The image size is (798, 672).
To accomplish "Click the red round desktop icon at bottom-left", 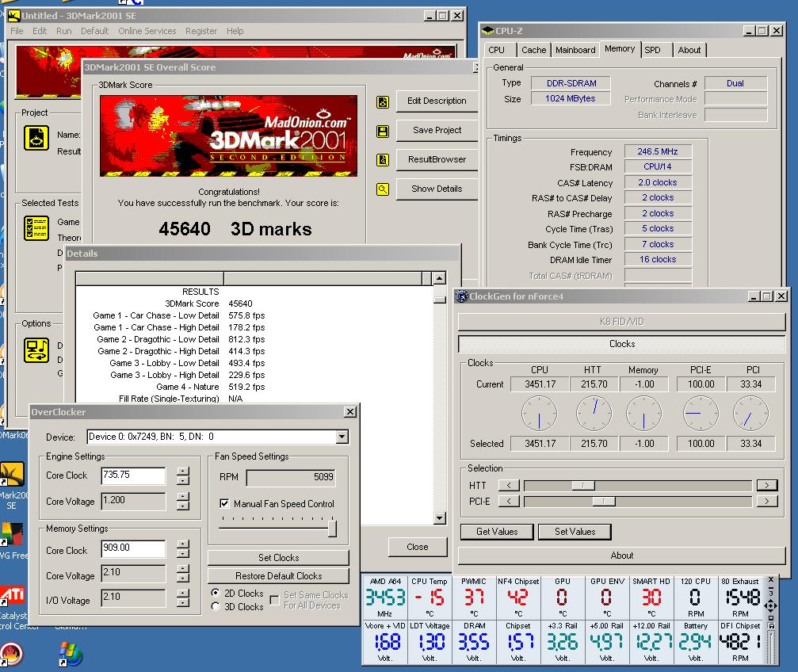I will [x=11, y=655].
